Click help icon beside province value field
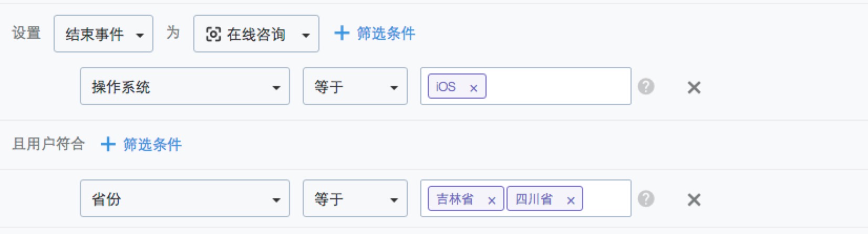The width and height of the screenshot is (868, 234). (646, 199)
